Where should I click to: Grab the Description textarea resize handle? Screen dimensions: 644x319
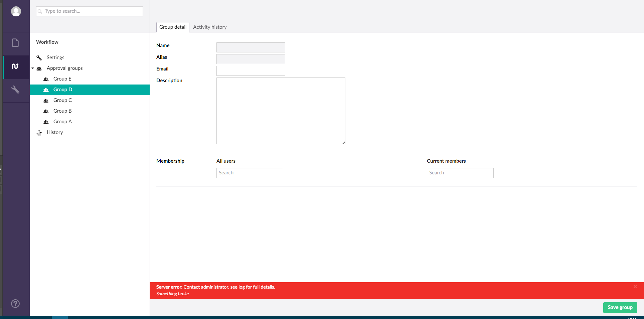pos(343,142)
